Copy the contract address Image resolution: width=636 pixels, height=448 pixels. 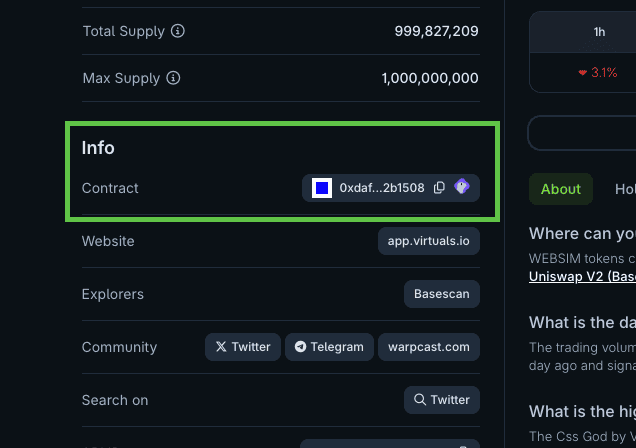439,188
